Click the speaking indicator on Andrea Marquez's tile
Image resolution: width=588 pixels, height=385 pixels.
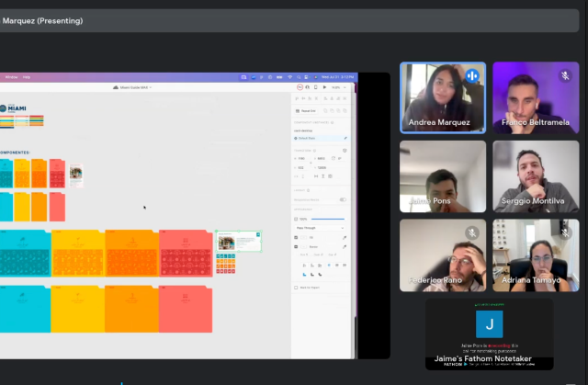pos(472,75)
